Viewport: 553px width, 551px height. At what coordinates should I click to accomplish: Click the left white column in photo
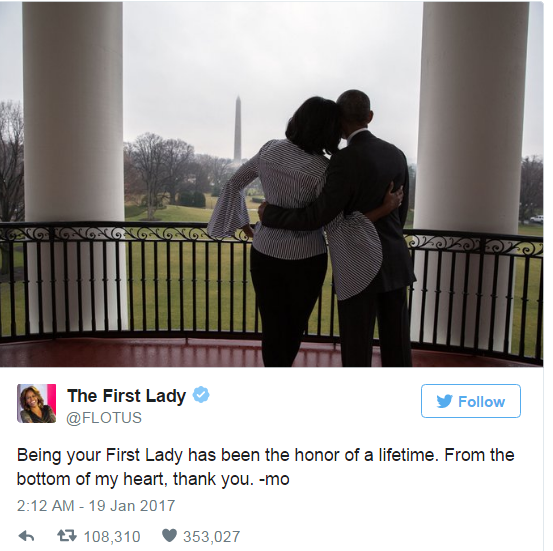coord(73,166)
